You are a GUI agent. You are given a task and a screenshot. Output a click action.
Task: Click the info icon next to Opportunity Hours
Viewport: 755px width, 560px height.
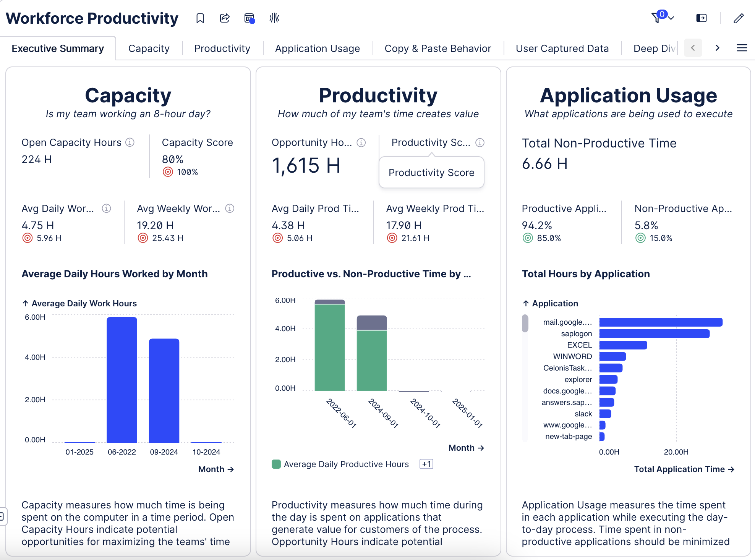coord(361,142)
